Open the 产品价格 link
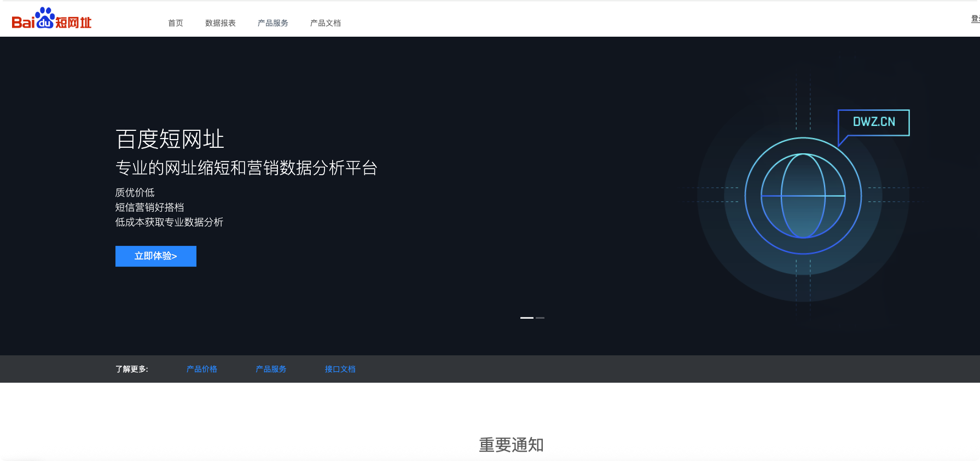This screenshot has width=980, height=461. 202,369
